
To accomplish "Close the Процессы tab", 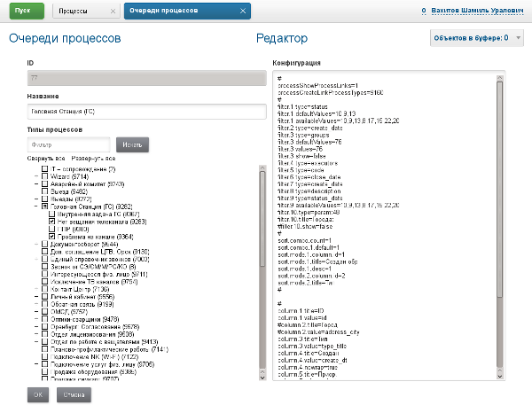I will tap(111, 12).
